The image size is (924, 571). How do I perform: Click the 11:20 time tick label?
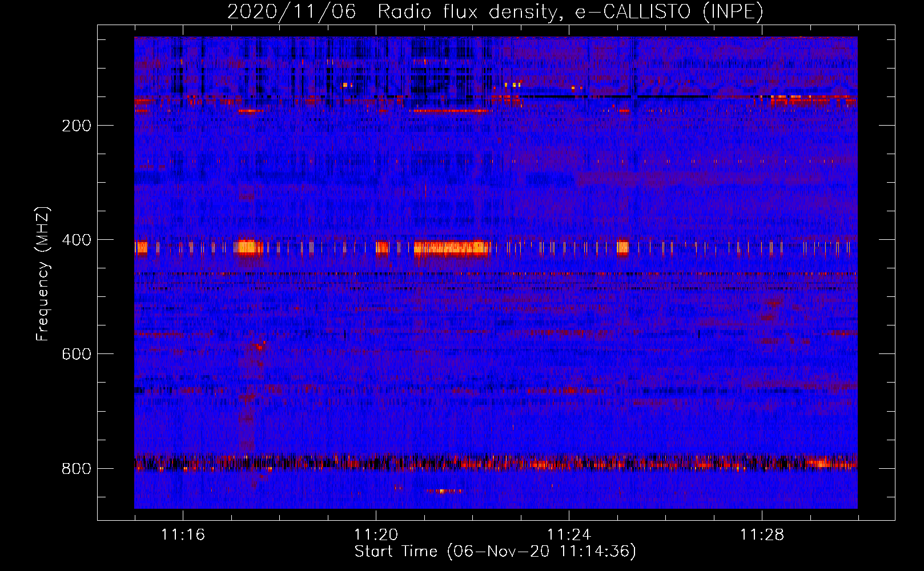(x=376, y=535)
